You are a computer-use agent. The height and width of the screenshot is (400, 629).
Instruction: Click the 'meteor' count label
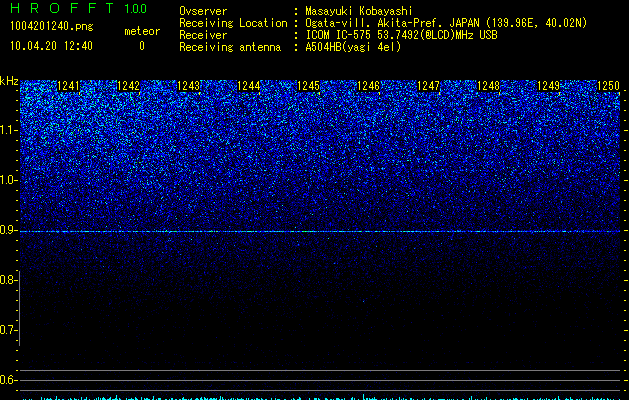click(142, 31)
